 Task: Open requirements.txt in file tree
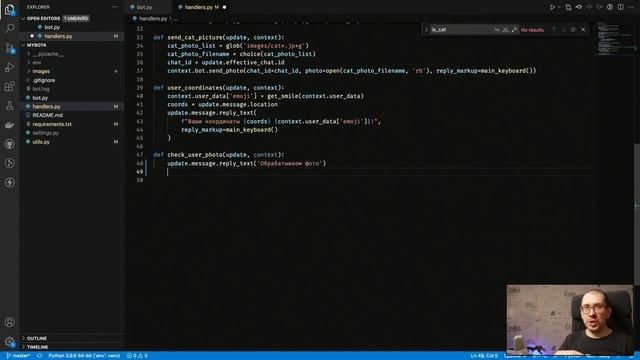point(52,124)
